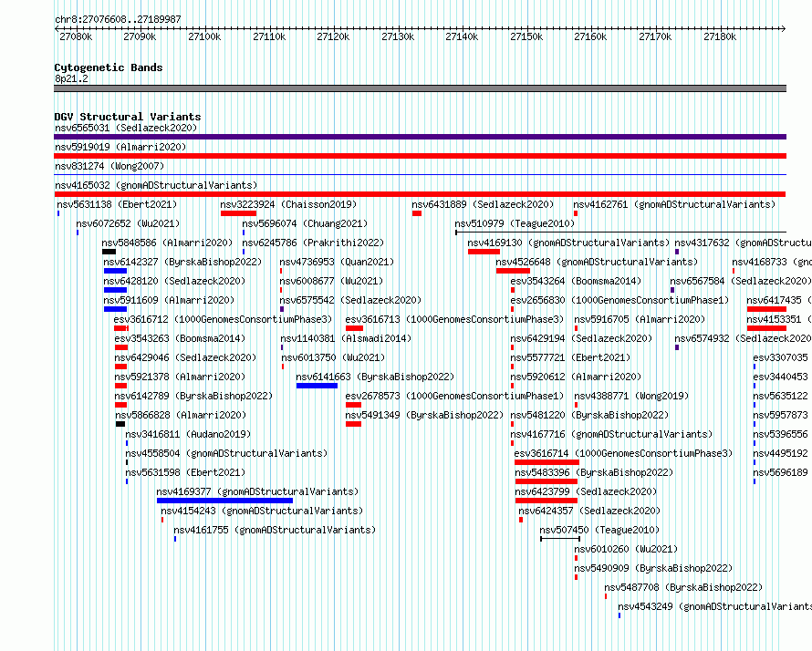Open nsv6567584 (Sedlazeck2020) variant label
812x651 pixels.
coord(741,281)
